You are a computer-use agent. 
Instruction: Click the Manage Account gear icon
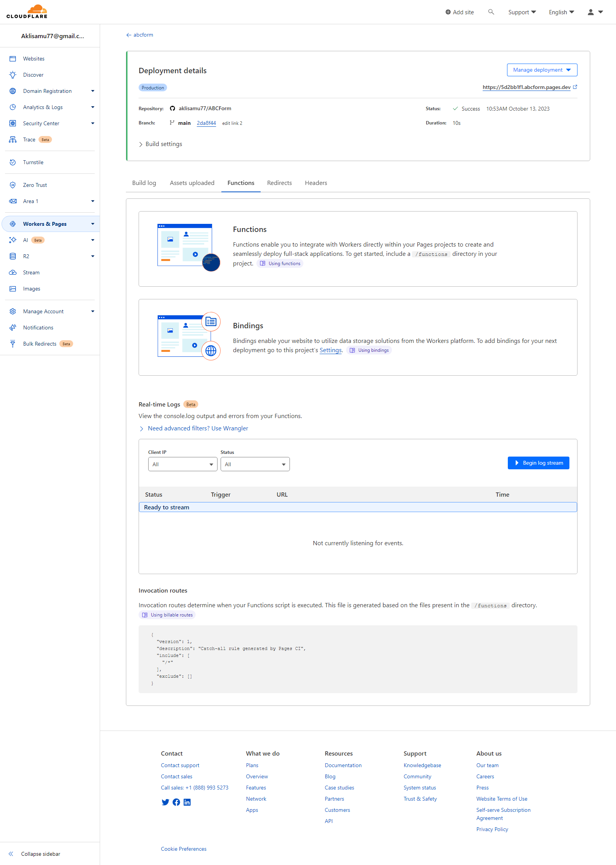coord(13,311)
